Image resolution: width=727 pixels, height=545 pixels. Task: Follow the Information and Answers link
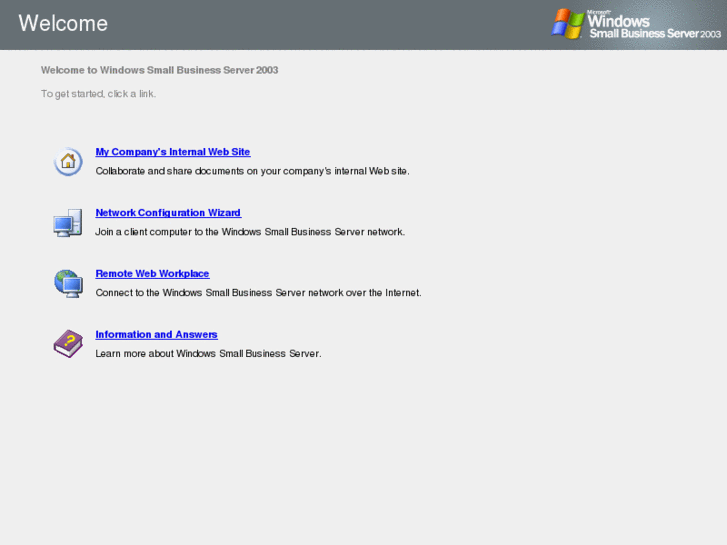(157, 334)
